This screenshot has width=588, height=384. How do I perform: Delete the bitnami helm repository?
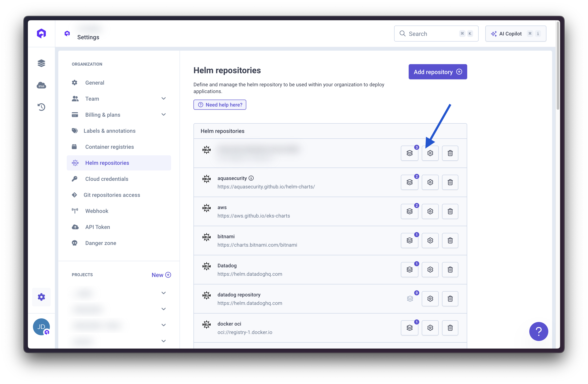[450, 240]
